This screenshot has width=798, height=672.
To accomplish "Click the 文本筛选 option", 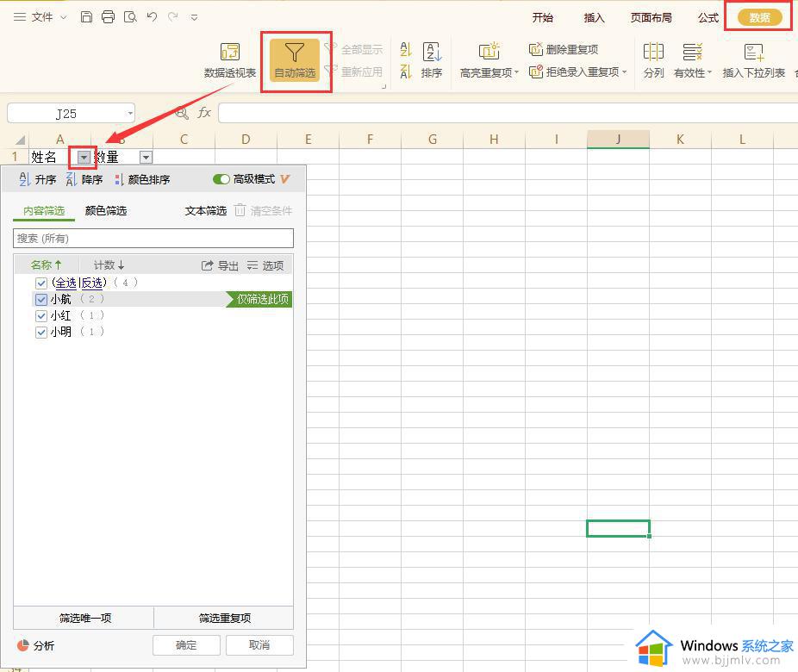I will pyautogui.click(x=206, y=210).
